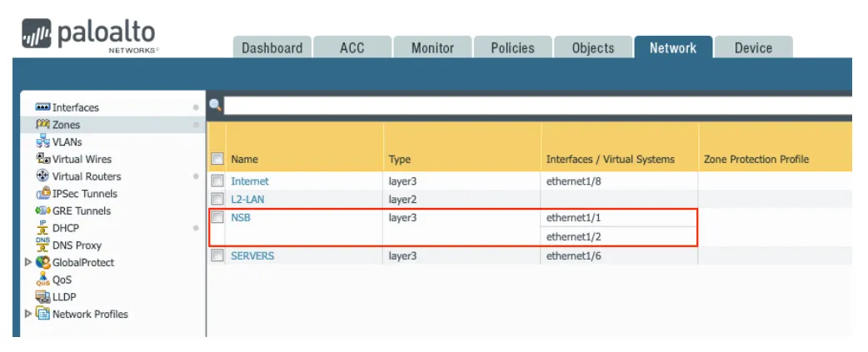Click the Virtual Routers icon

pos(42,176)
